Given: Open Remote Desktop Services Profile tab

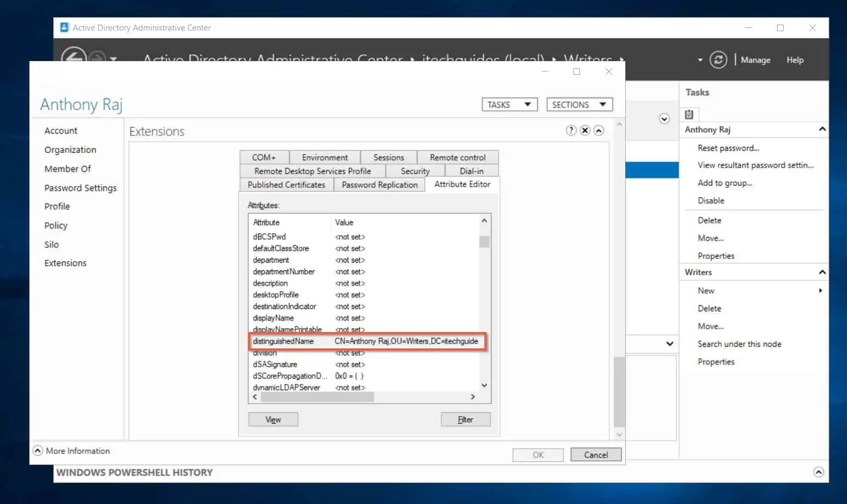Looking at the screenshot, I should pos(312,171).
